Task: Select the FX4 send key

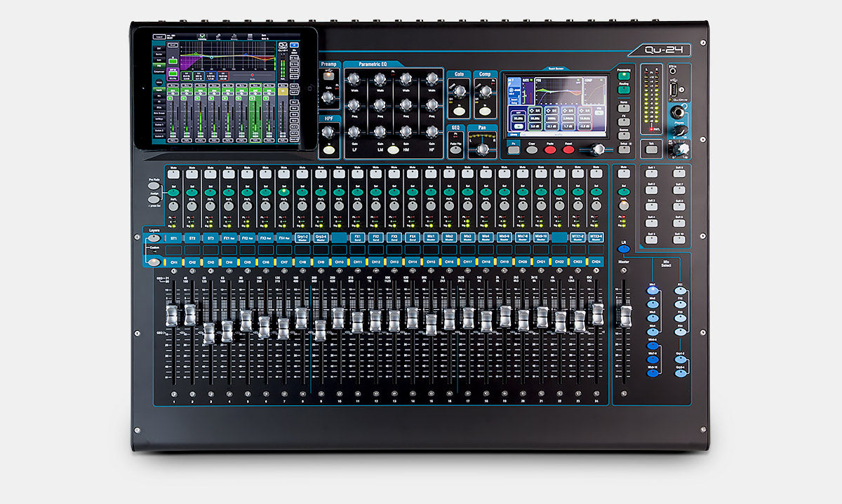Action: pos(680,332)
